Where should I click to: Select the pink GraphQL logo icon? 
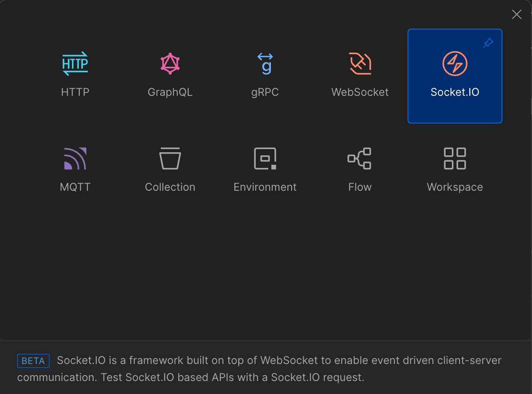tap(170, 64)
